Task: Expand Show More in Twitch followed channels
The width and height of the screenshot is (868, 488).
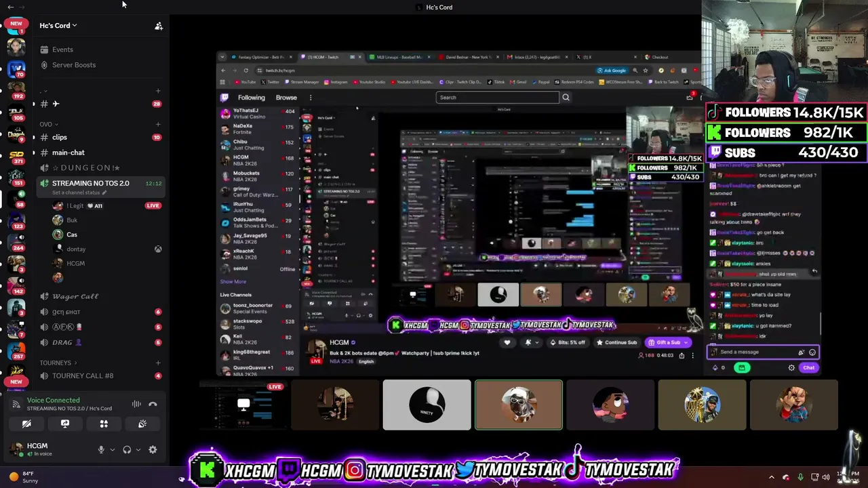Action: point(233,282)
